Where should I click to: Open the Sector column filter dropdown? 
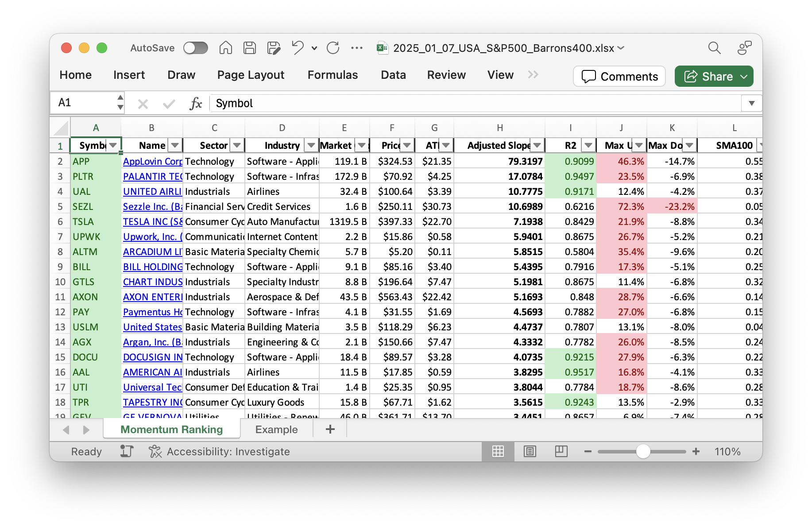[x=237, y=145]
